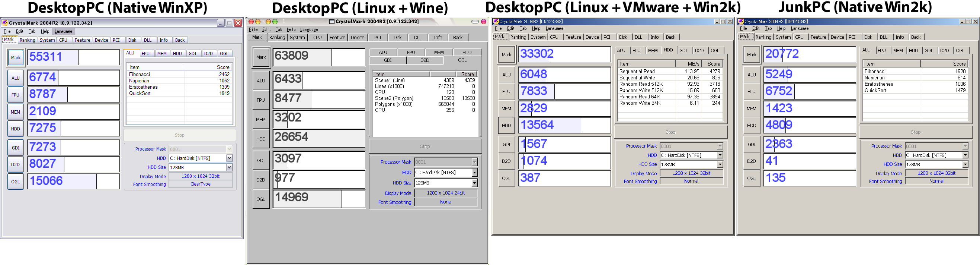980x265 pixels.
Task: Select System tab in Native WinXP window
Action: coord(47,40)
